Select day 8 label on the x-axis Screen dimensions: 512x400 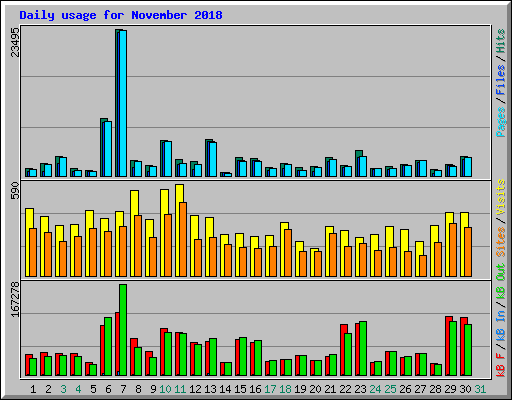coord(138,389)
